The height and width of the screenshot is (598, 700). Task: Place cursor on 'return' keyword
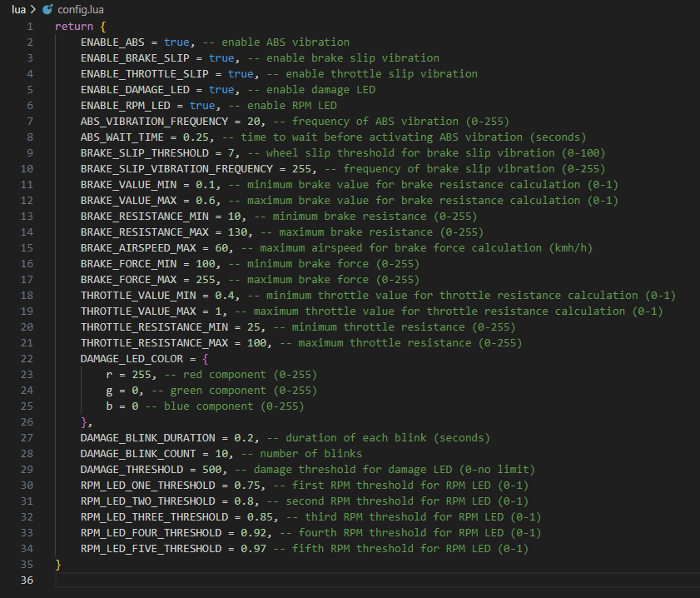pyautogui.click(x=74, y=27)
